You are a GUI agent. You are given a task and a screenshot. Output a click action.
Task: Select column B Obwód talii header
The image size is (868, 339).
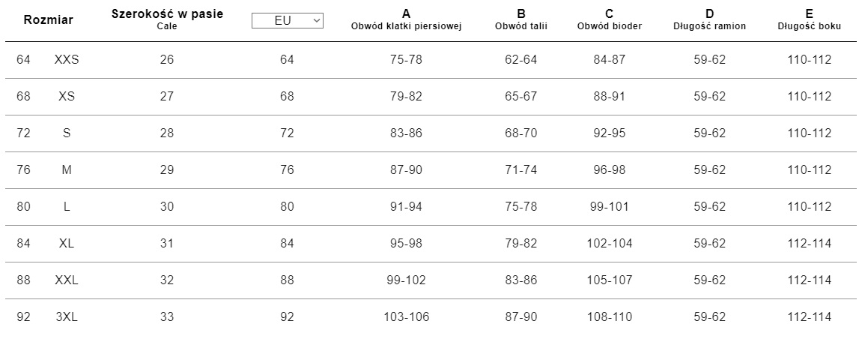click(x=521, y=19)
